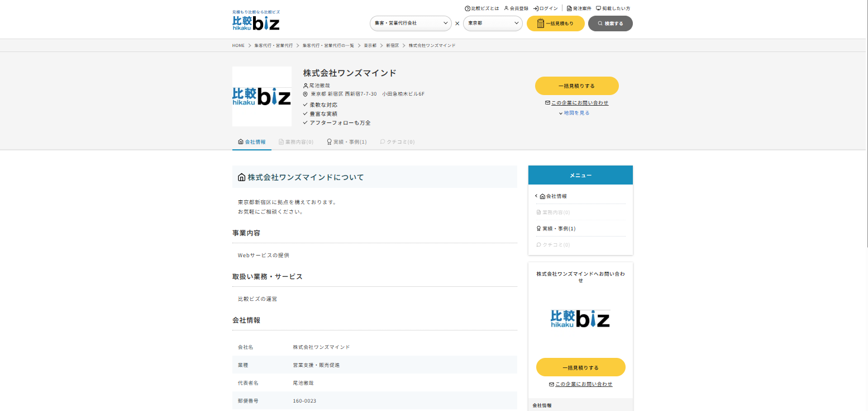Select the 実績・事例(1) tab

tap(347, 142)
